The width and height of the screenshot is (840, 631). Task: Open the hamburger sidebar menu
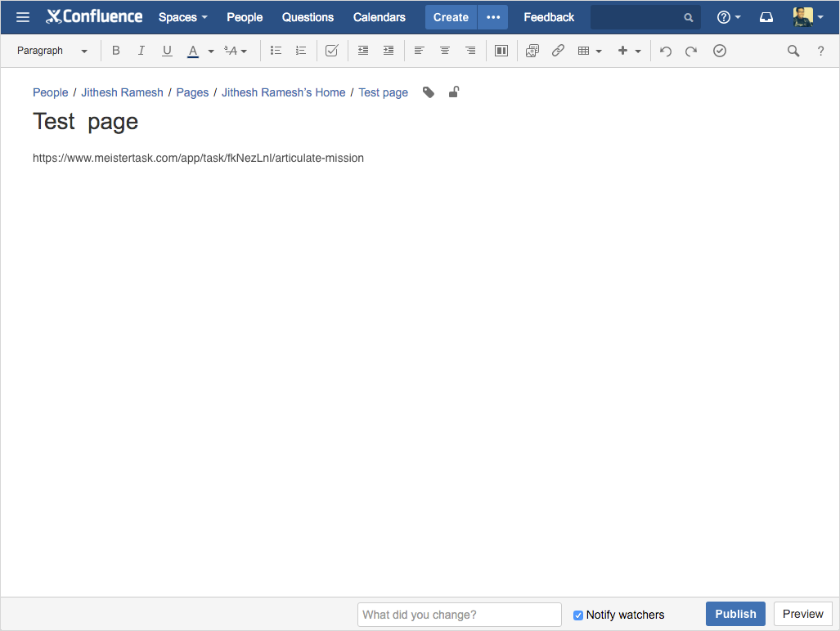pyautogui.click(x=23, y=17)
